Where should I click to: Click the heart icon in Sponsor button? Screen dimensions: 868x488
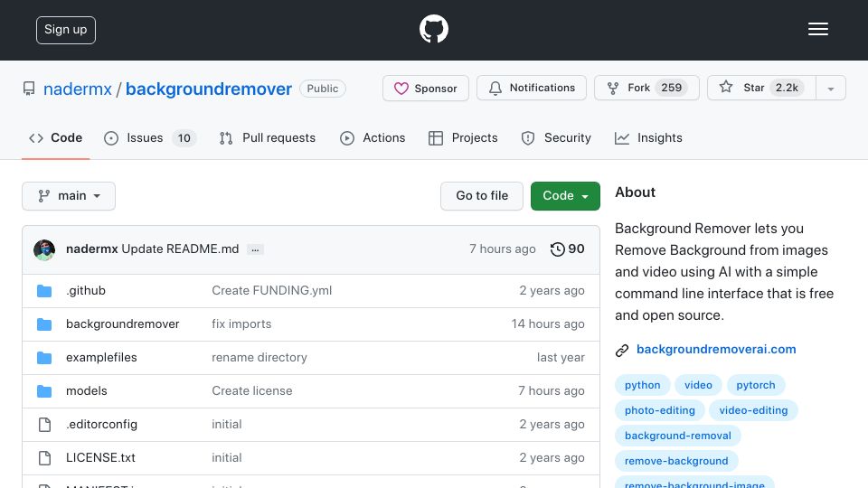[x=401, y=89]
